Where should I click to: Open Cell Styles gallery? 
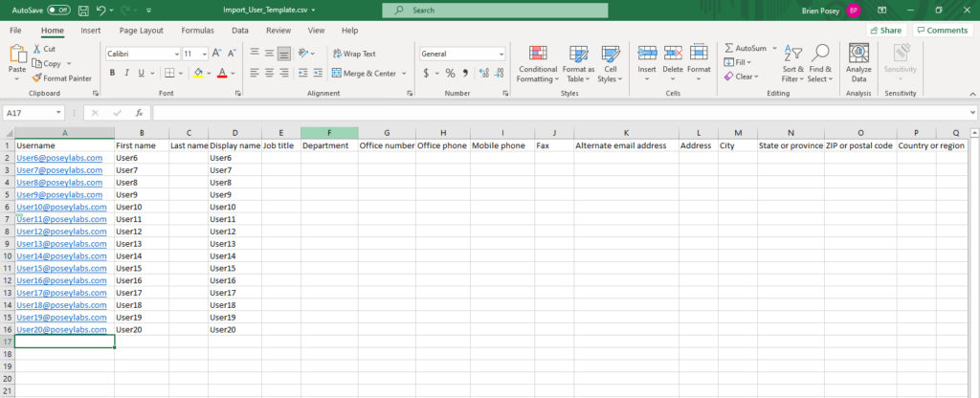pyautogui.click(x=610, y=64)
